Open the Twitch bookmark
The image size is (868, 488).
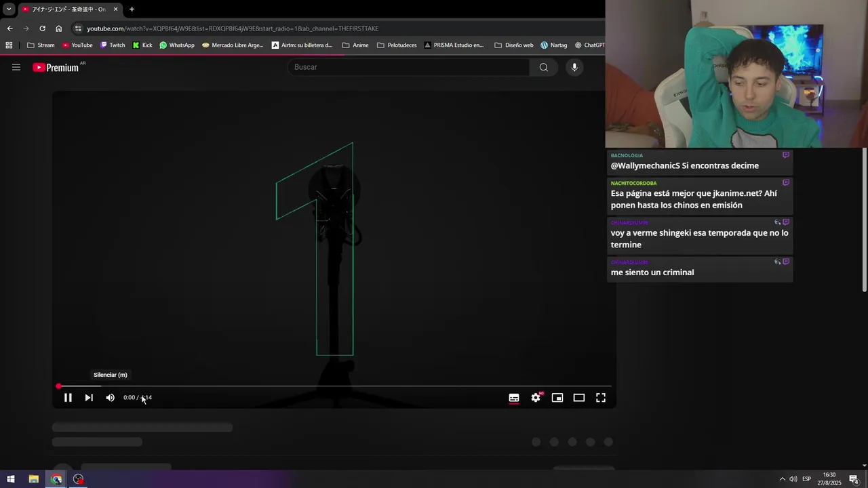pos(113,45)
